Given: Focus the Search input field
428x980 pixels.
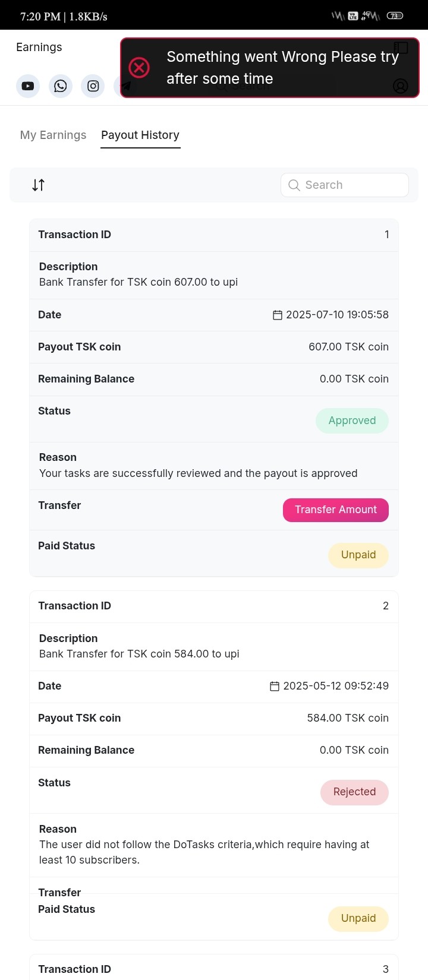Looking at the screenshot, I should click(345, 185).
